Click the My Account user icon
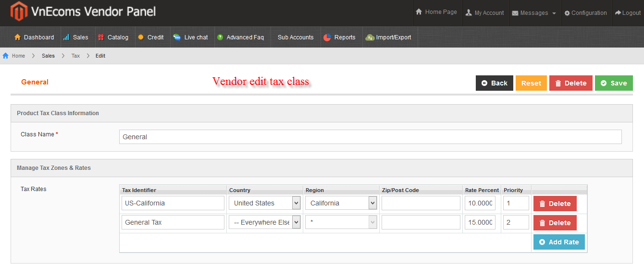Image resolution: width=644 pixels, height=277 pixels. tap(469, 13)
